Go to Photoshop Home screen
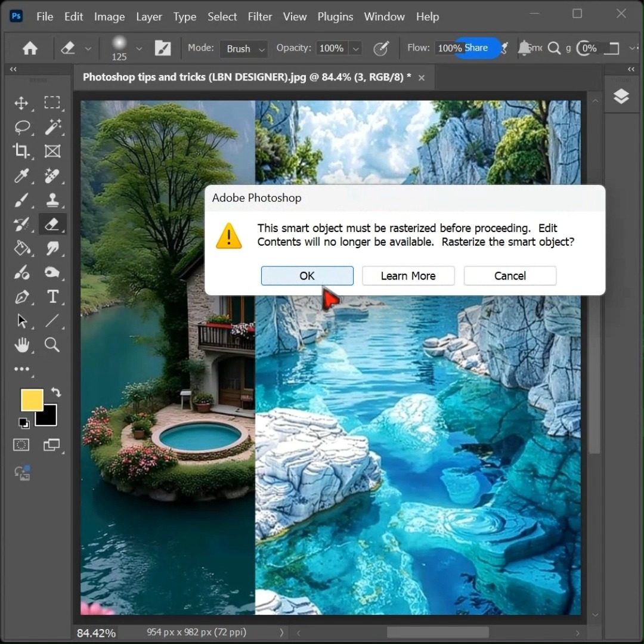This screenshot has height=644, width=644. (30, 48)
